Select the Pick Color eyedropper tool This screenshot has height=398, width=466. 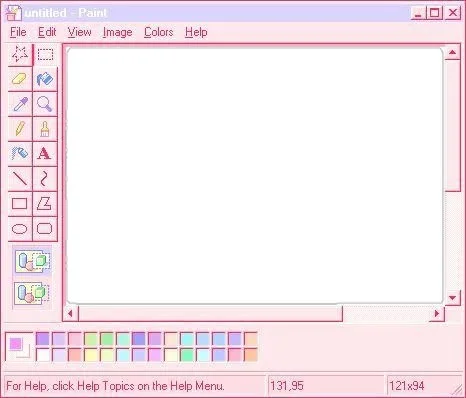point(20,104)
